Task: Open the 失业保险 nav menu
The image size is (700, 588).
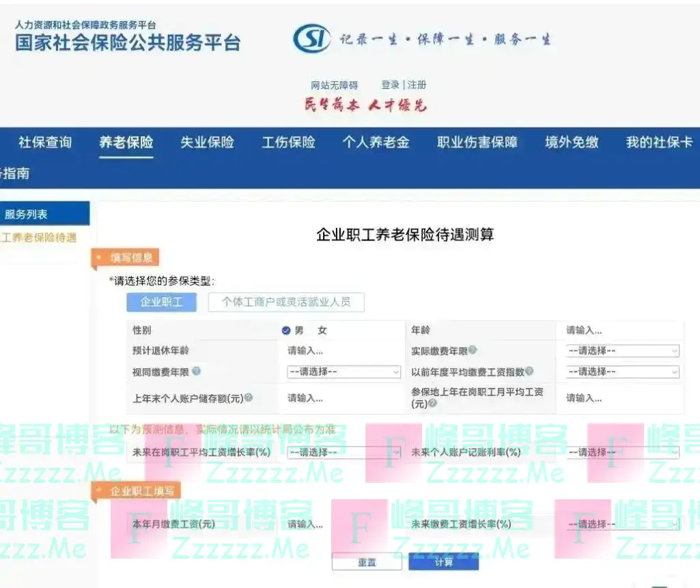Action: (207, 143)
